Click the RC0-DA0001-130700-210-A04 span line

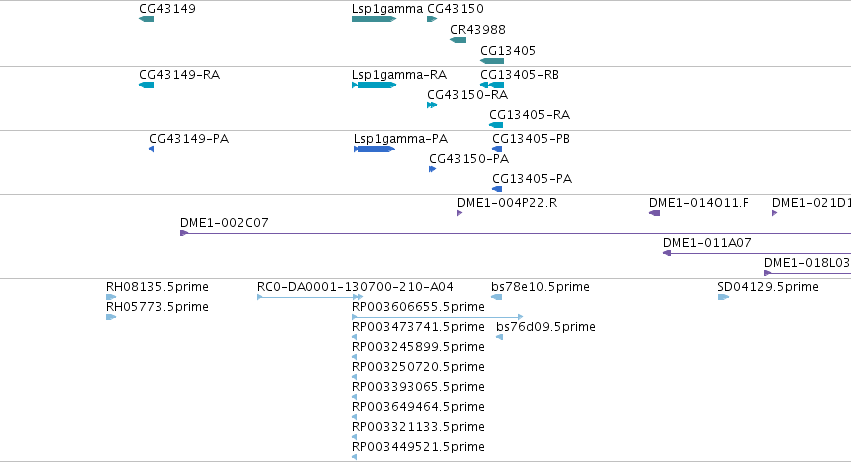coord(310,297)
